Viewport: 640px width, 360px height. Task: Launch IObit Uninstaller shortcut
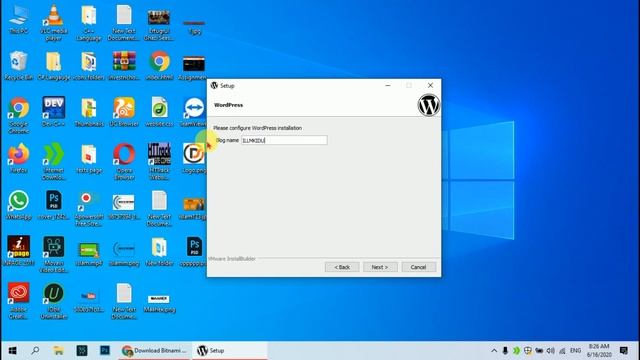click(53, 300)
